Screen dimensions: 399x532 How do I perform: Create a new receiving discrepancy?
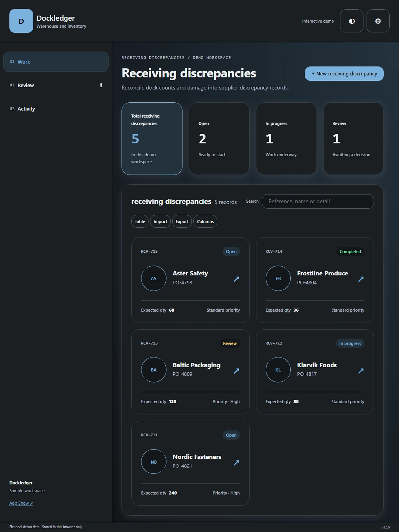point(344,74)
